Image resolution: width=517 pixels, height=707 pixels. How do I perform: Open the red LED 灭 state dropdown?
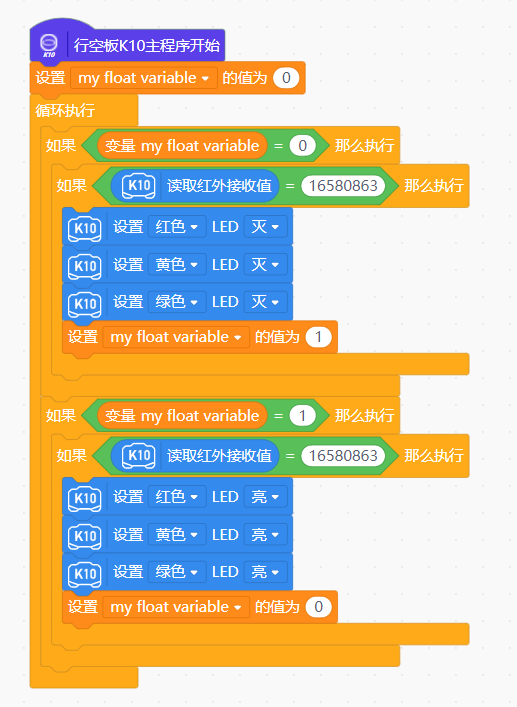tap(265, 226)
